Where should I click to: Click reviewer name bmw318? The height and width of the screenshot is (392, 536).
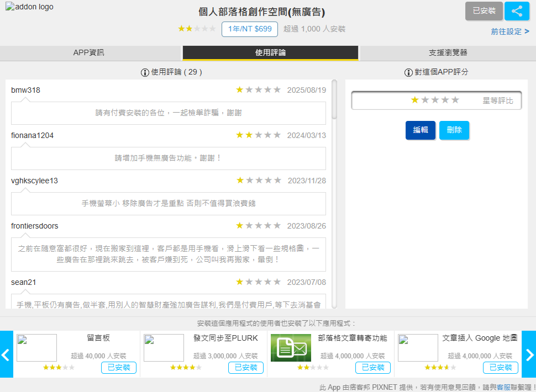coord(25,90)
